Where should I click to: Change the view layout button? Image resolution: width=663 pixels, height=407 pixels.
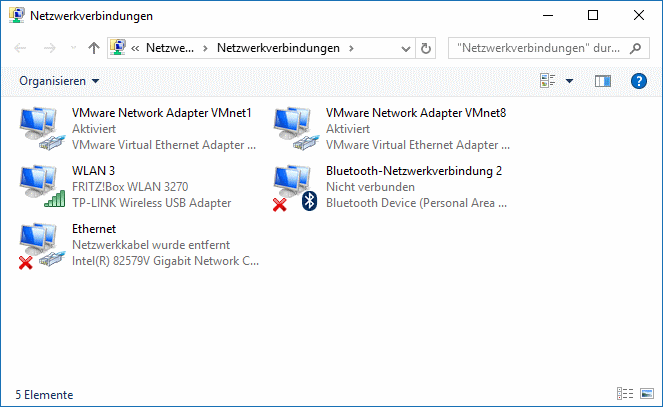point(548,81)
